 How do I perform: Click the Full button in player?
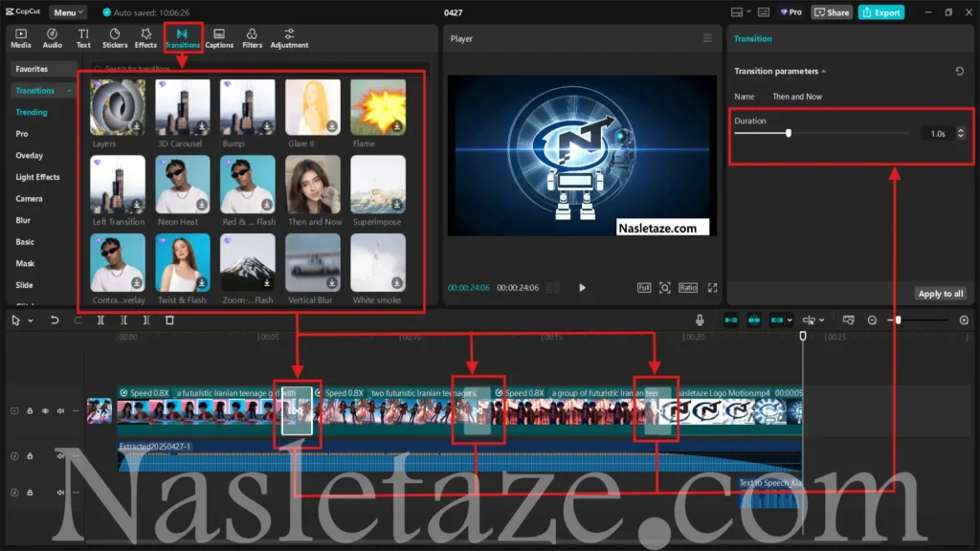644,287
